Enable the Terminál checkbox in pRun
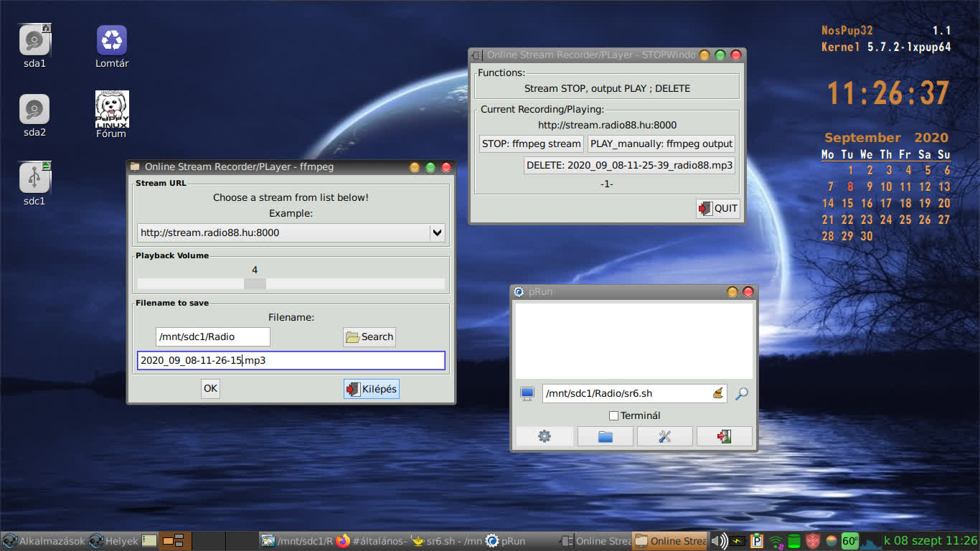Image resolution: width=980 pixels, height=551 pixels. point(613,415)
